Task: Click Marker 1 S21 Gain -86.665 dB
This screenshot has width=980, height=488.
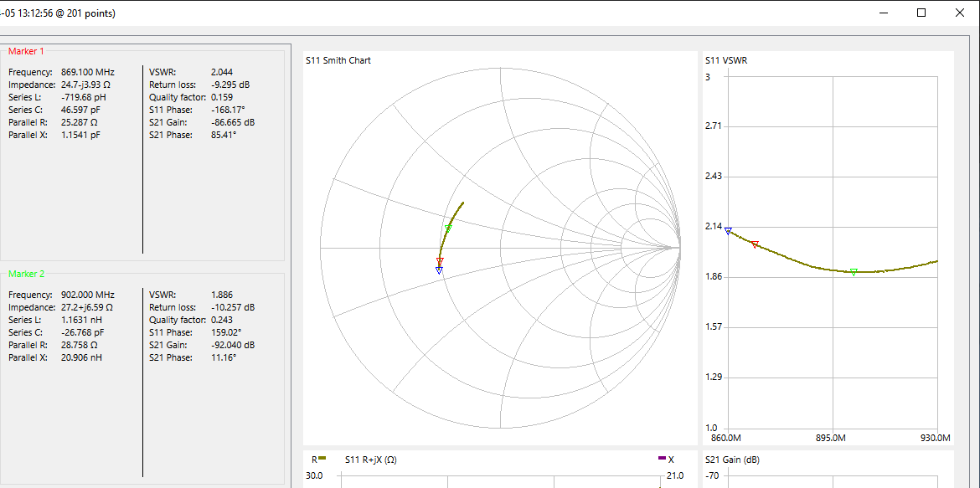Action: tap(233, 122)
